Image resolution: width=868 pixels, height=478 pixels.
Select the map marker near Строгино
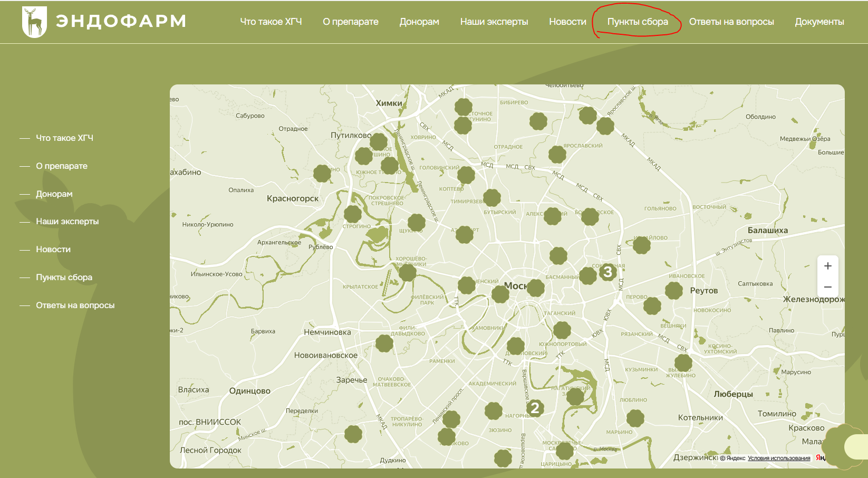[x=353, y=214]
